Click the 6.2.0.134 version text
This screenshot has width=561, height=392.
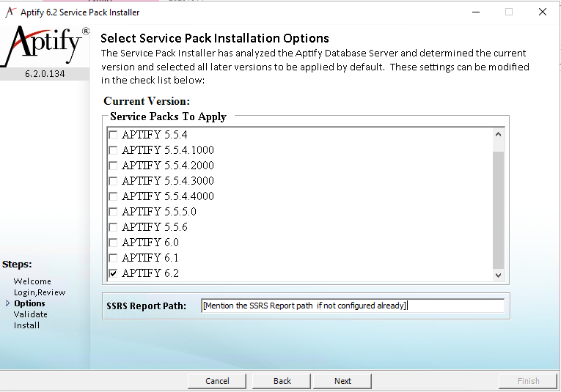pyautogui.click(x=45, y=74)
